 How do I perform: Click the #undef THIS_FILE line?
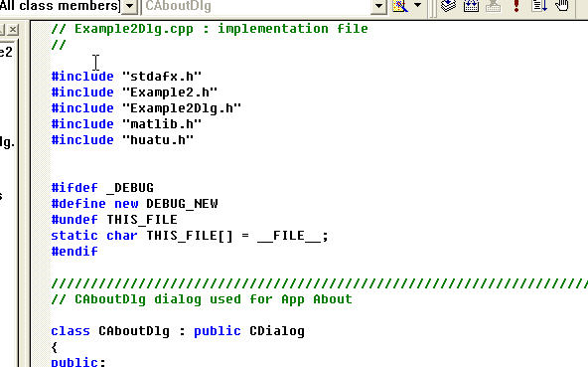tap(114, 220)
